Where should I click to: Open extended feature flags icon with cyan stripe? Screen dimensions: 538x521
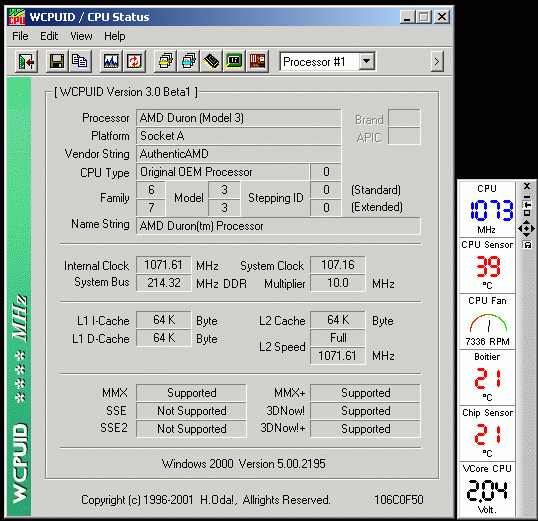188,62
